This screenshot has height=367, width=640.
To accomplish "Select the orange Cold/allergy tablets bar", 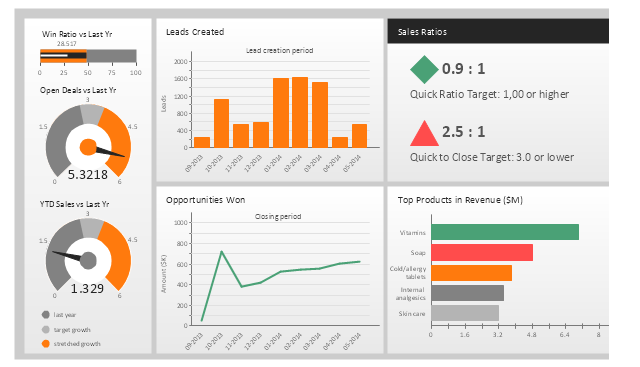I will pos(471,273).
